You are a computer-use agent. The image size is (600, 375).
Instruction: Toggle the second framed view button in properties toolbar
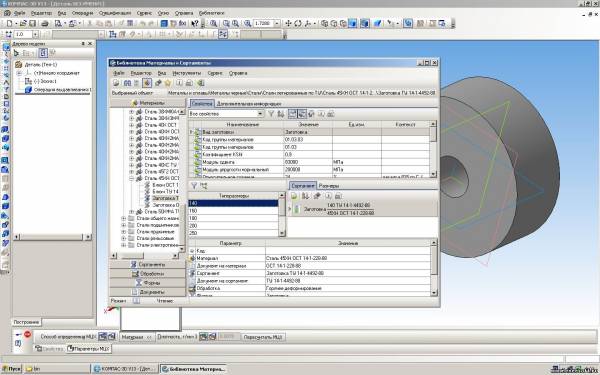pyautogui.click(x=302, y=114)
